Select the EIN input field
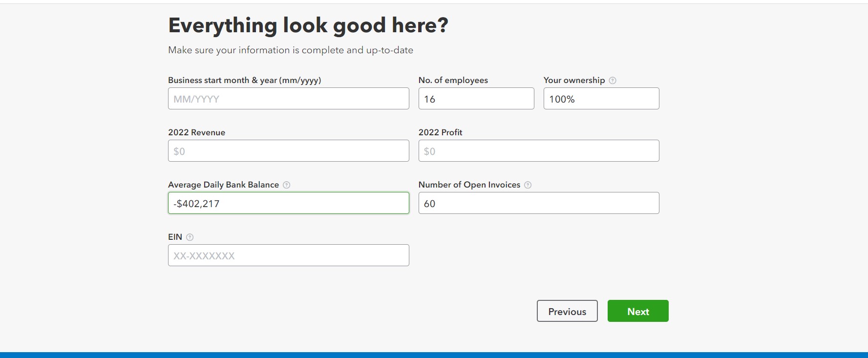868x358 pixels. pyautogui.click(x=288, y=255)
